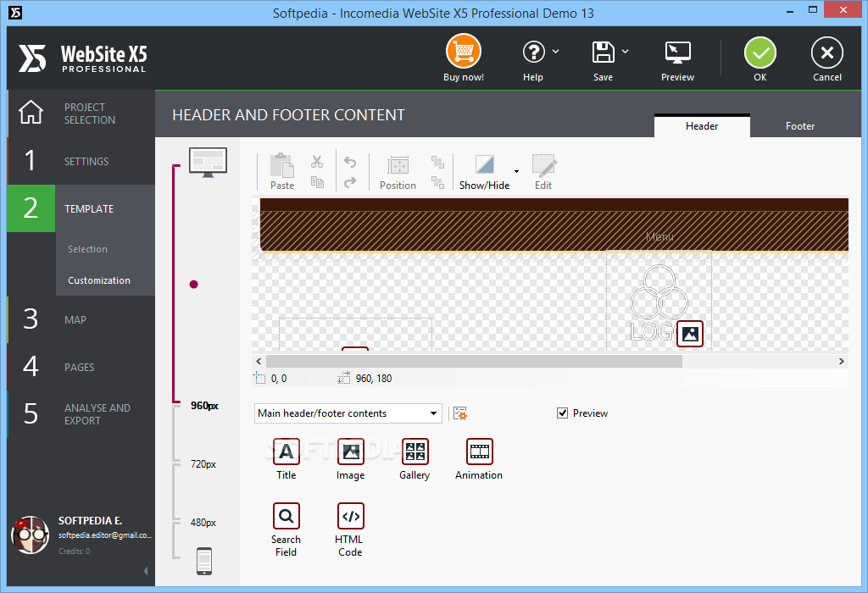Collapse the sidebar with the arrow
The height and width of the screenshot is (593, 868).
click(x=146, y=570)
